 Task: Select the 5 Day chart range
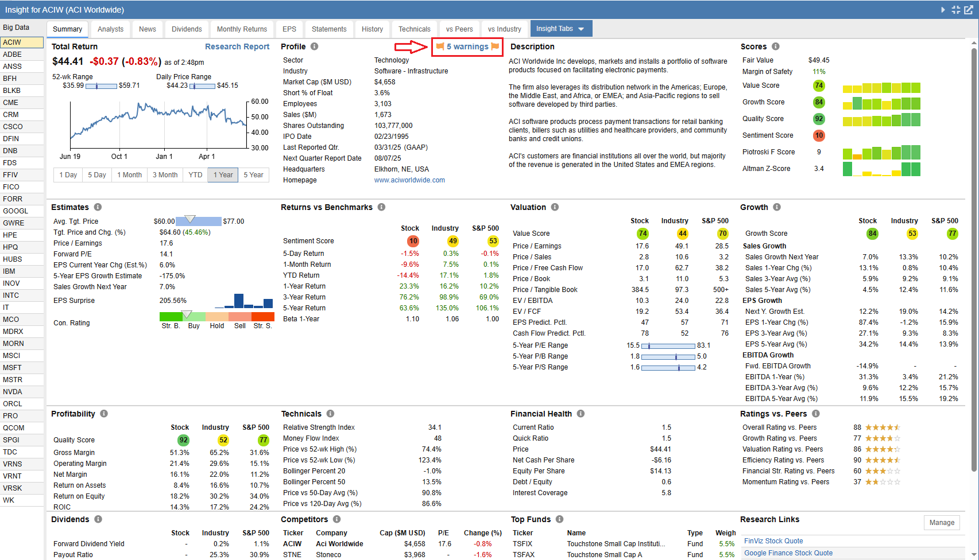click(97, 175)
